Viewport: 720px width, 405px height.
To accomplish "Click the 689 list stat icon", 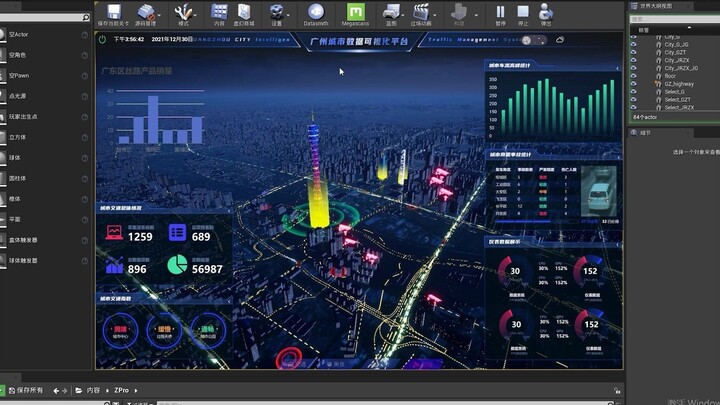I will (177, 232).
